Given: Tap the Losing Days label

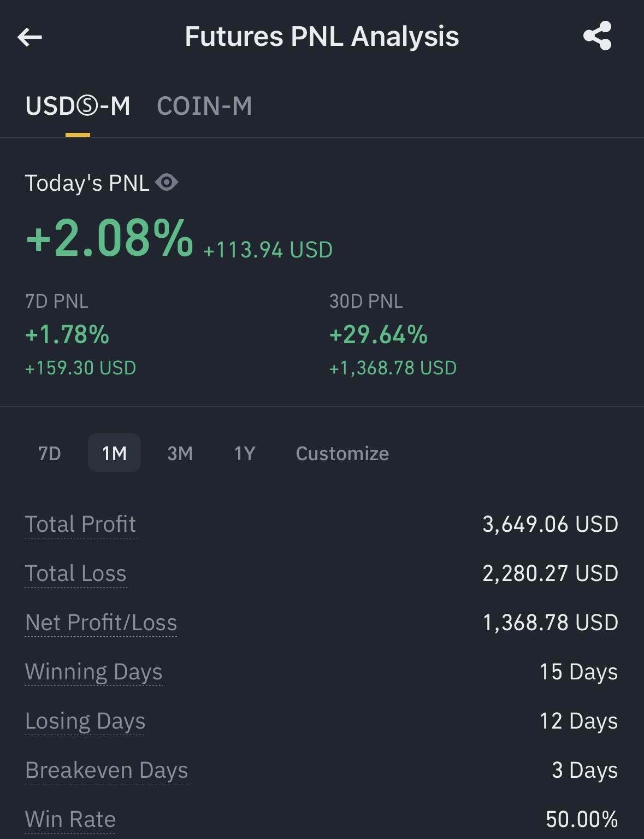Looking at the screenshot, I should click(85, 721).
